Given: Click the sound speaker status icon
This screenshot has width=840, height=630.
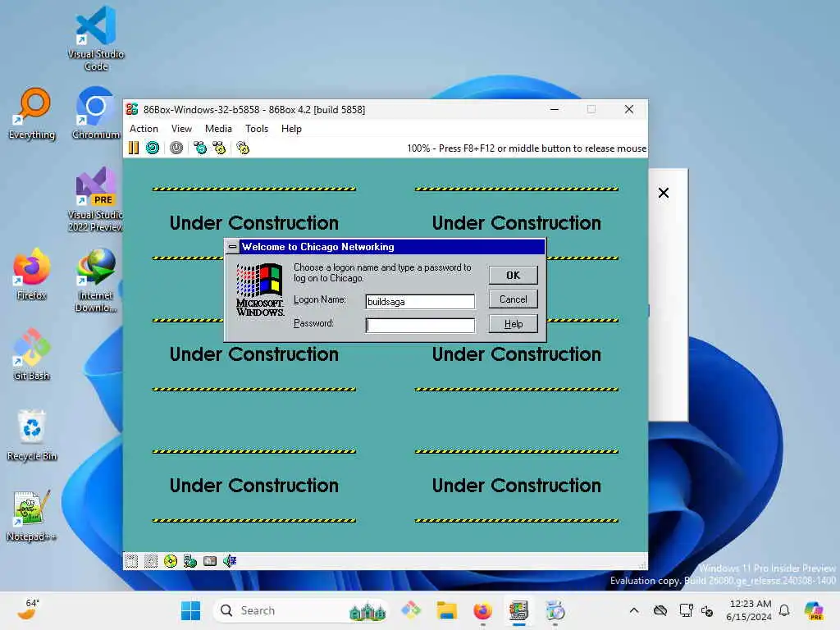Looking at the screenshot, I should [x=230, y=561].
